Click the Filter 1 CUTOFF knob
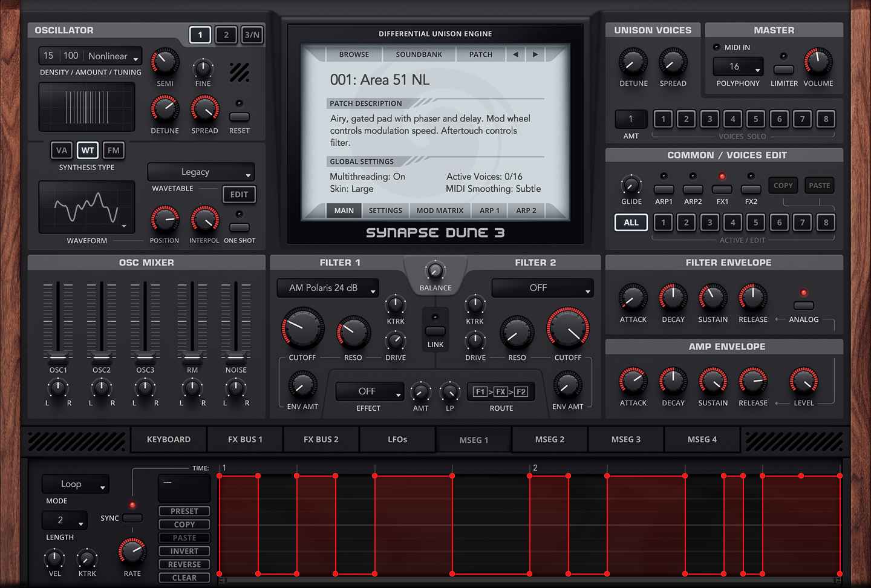The image size is (871, 588). click(x=302, y=328)
